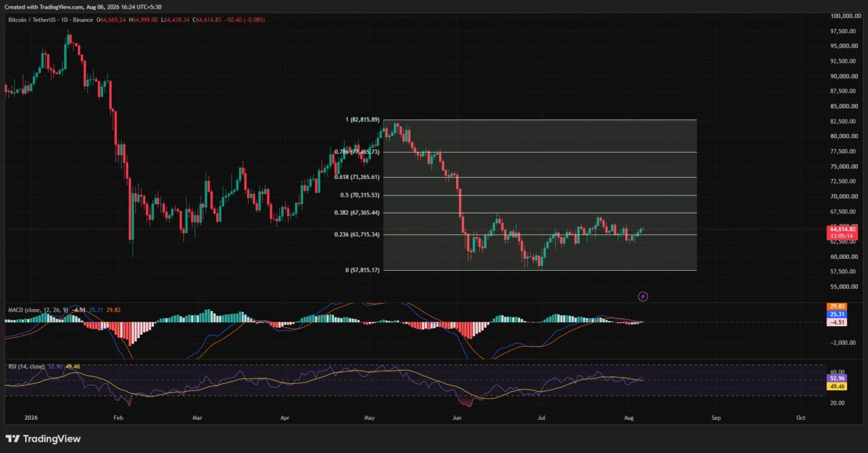Click the purple lightning bolt event icon

tap(643, 296)
